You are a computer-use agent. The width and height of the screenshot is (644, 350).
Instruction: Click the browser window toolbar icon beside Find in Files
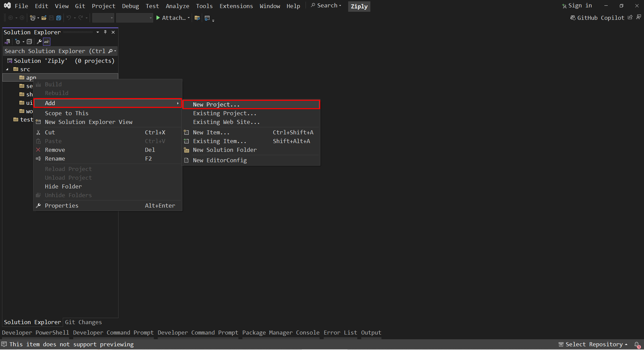[207, 18]
